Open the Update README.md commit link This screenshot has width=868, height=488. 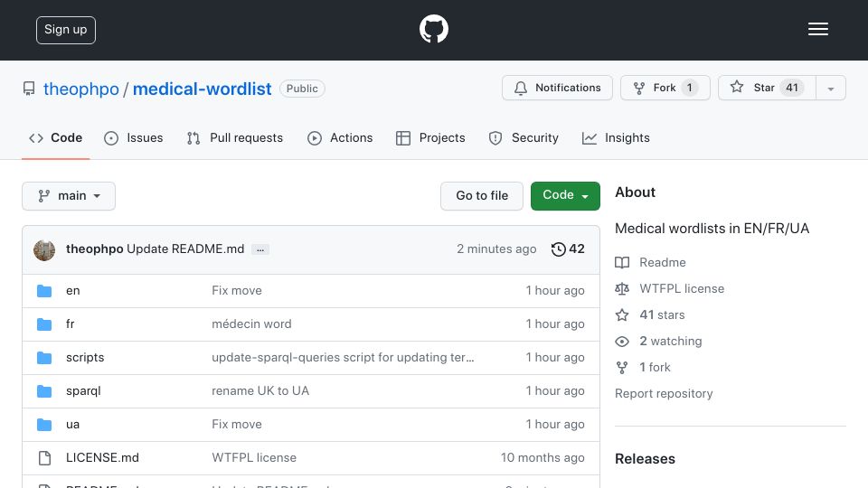[x=185, y=249]
